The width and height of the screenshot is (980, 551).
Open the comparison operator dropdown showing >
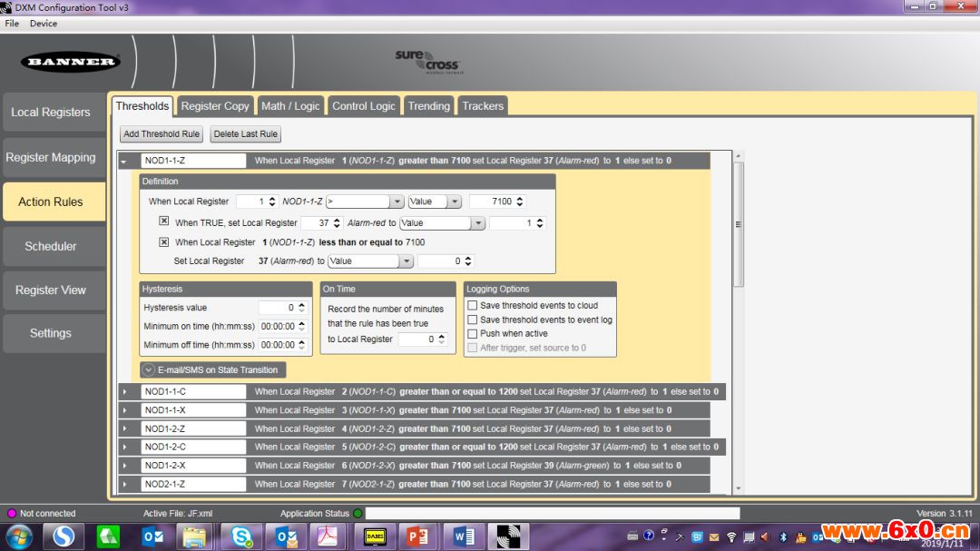pos(365,202)
